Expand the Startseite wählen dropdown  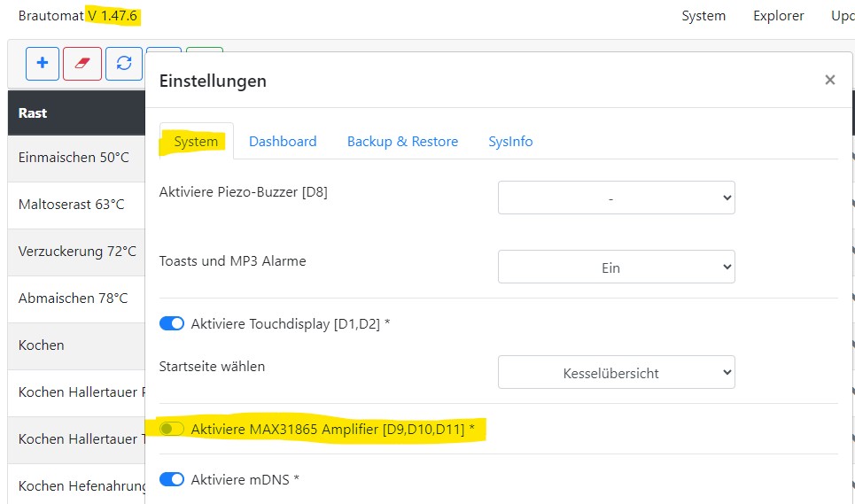point(616,373)
